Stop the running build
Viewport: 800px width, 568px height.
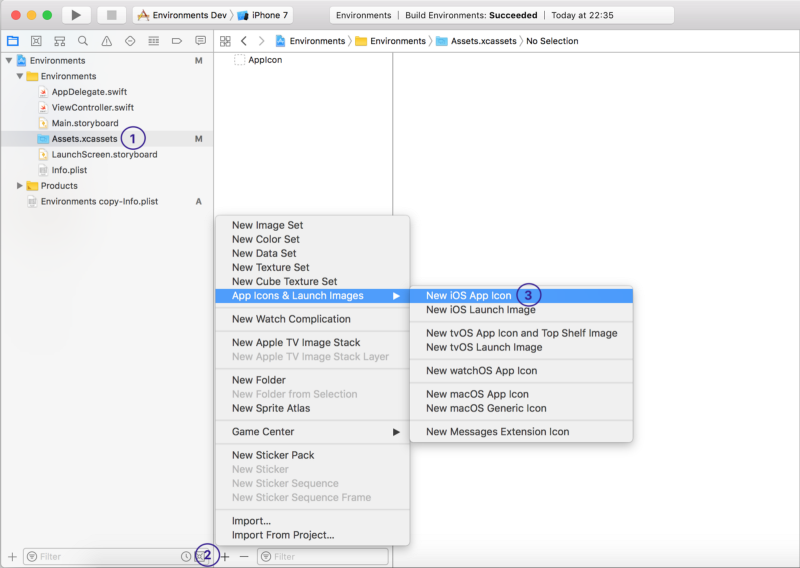[111, 15]
